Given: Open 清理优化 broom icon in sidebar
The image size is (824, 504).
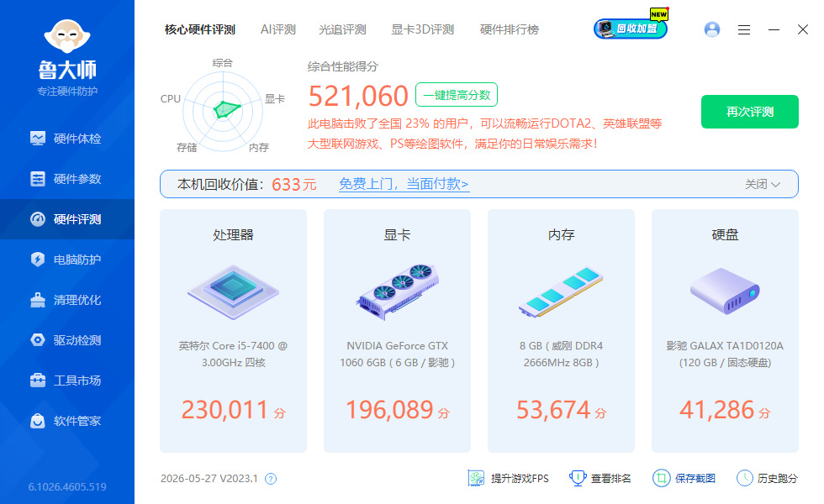Looking at the screenshot, I should [x=38, y=300].
